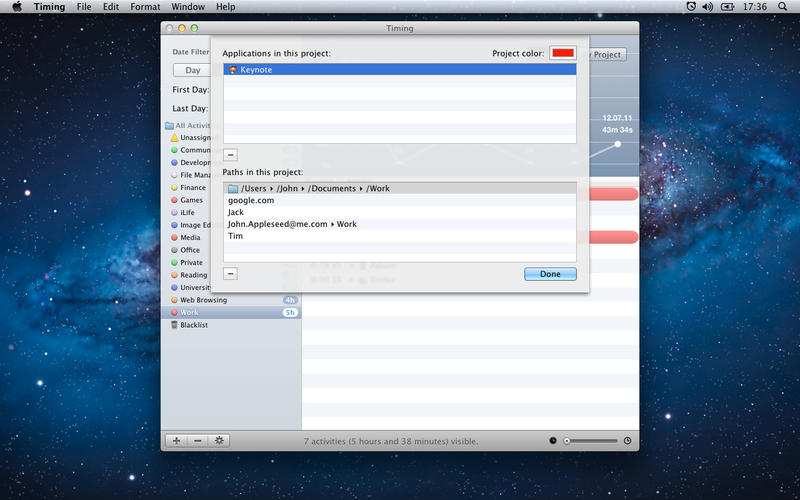Open the gear action menu
800x500 pixels.
coord(219,441)
